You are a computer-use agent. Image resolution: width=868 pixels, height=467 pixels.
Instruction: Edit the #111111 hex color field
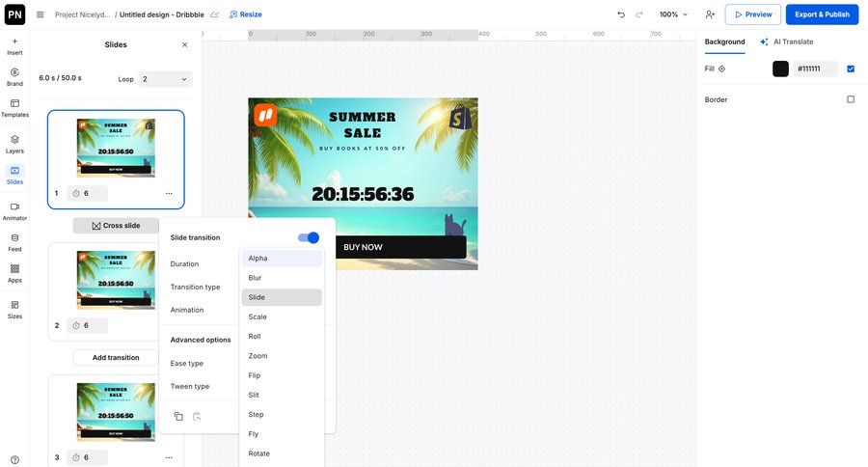point(815,69)
